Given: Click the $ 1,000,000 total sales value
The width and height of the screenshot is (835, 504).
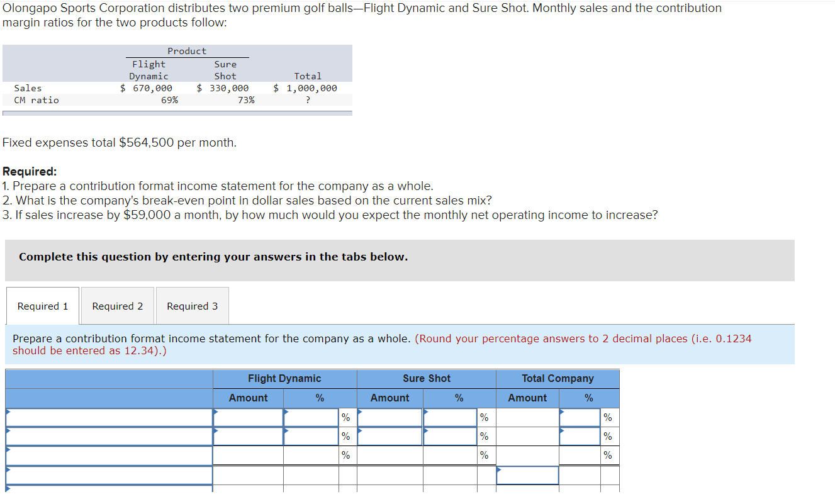Looking at the screenshot, I should [305, 88].
